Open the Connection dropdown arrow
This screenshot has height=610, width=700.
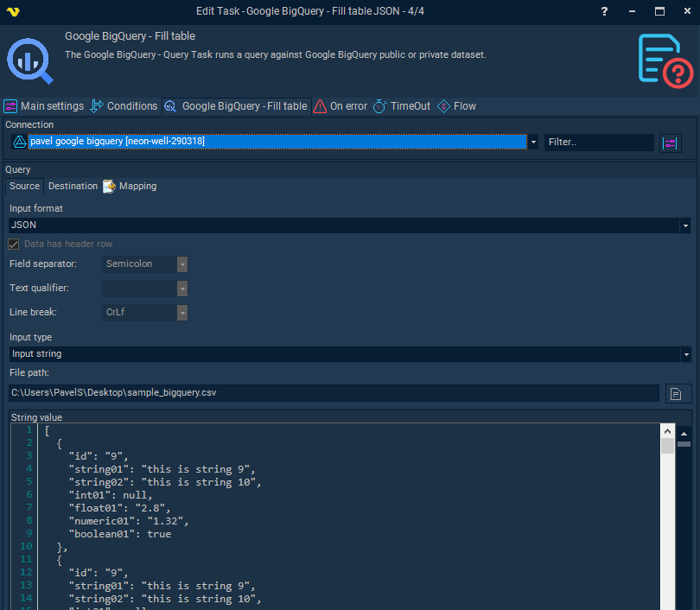(533, 142)
